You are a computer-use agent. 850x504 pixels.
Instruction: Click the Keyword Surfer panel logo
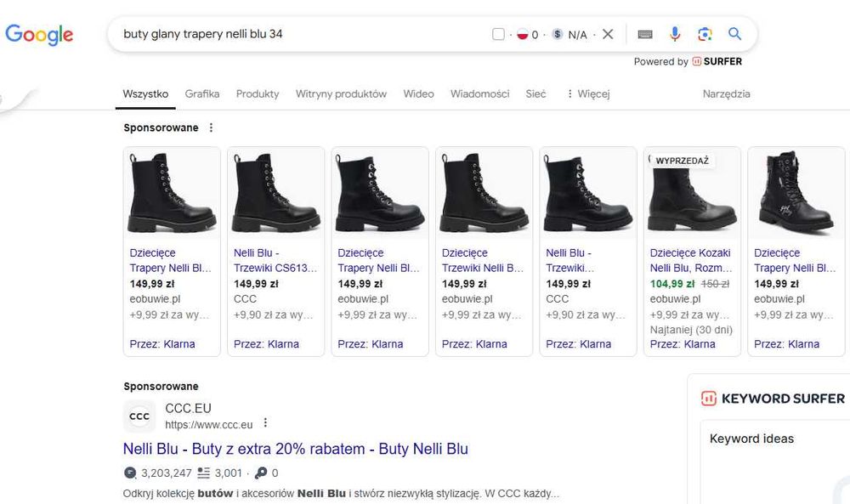coord(709,399)
